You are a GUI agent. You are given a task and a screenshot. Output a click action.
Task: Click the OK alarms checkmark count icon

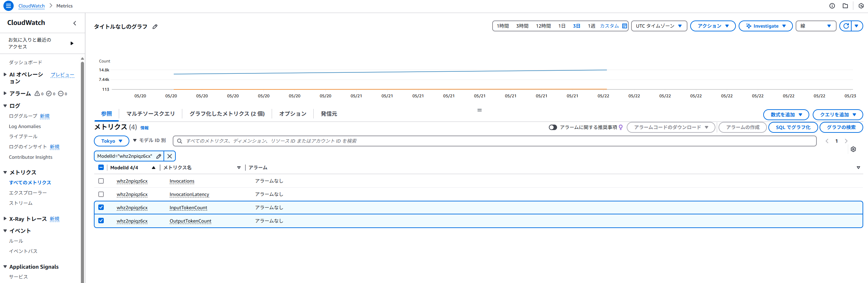tap(49, 94)
